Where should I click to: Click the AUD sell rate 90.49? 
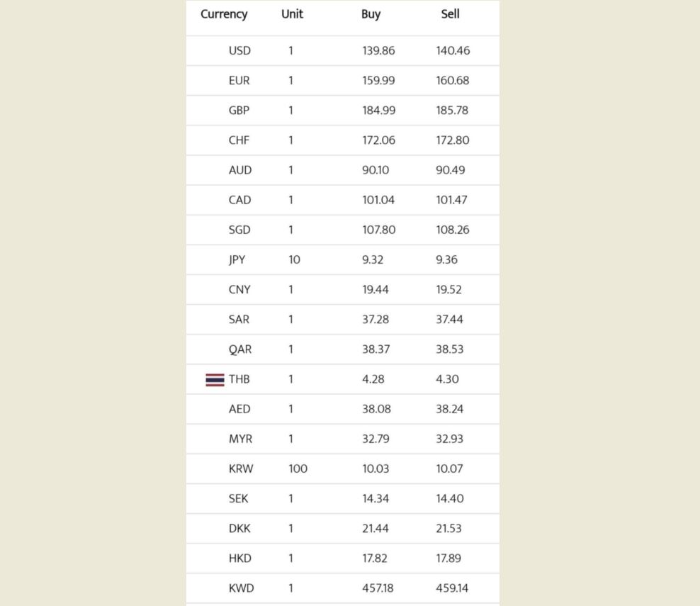click(450, 170)
